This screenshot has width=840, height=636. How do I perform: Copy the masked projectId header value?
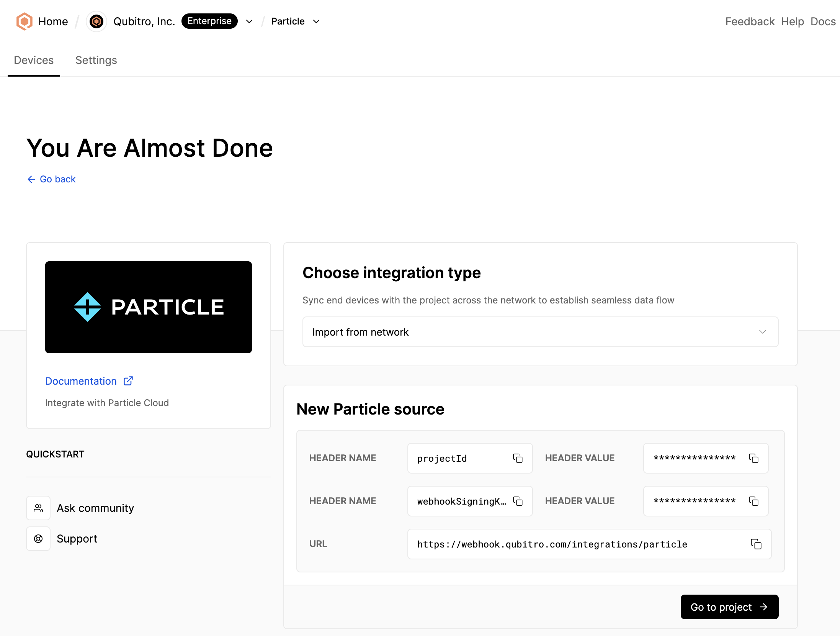[x=753, y=458]
